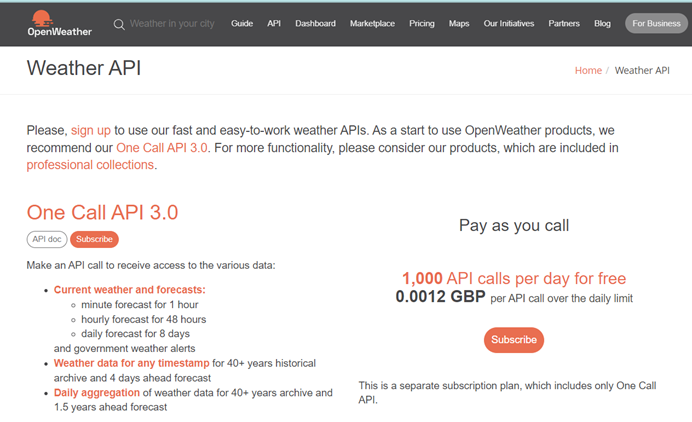Go to the Dashboard nav item
Viewport: 692px width, 422px height.
click(315, 23)
